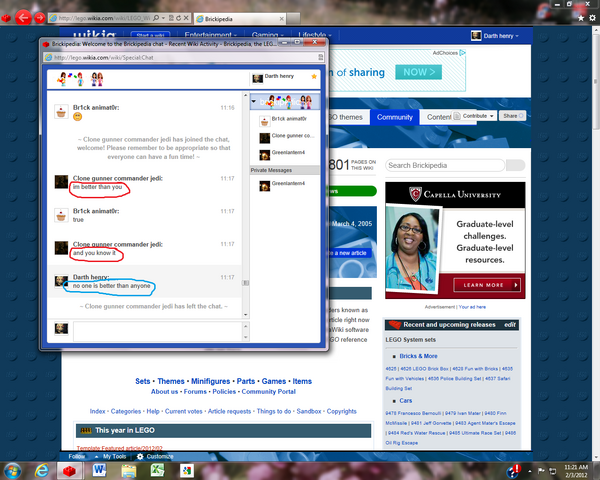
Task: Click the LEARN MORE ad button
Action: pos(487,285)
